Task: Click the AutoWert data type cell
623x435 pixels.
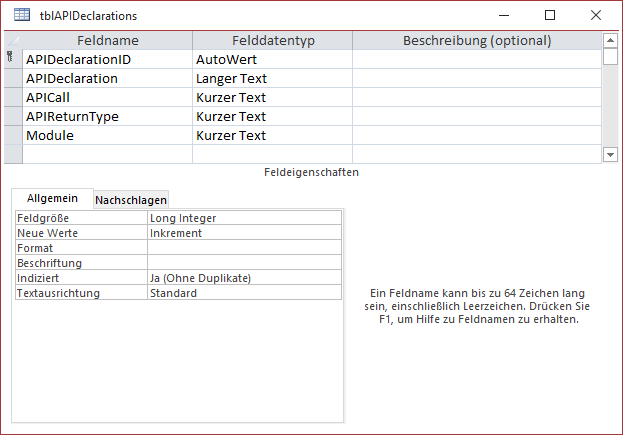Action: pos(273,59)
